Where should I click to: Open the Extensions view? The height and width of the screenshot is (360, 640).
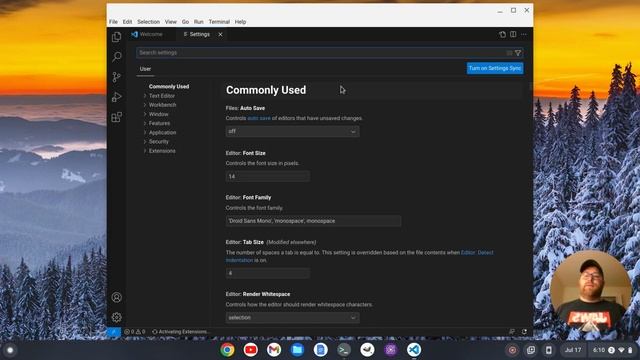[116, 117]
